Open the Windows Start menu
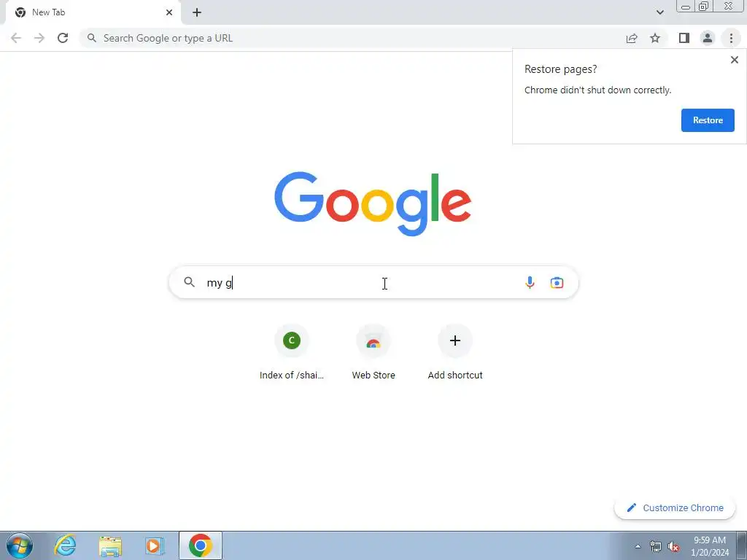 pos(20,545)
